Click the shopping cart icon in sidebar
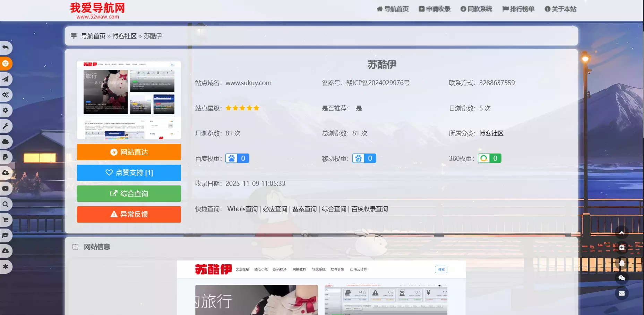The height and width of the screenshot is (315, 644). [x=6, y=219]
